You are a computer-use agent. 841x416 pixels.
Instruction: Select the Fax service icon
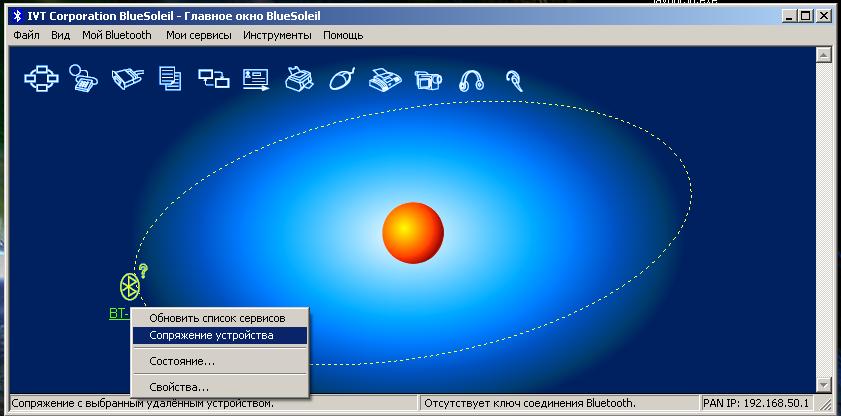(385, 78)
